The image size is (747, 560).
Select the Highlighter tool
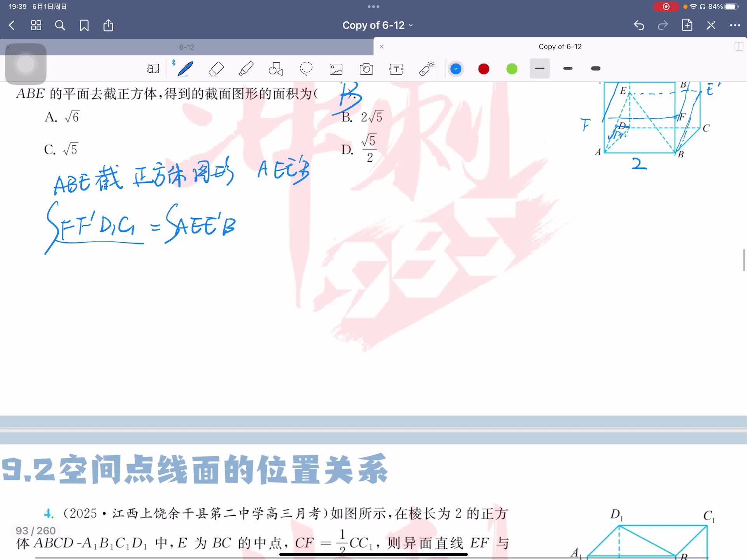click(x=246, y=69)
